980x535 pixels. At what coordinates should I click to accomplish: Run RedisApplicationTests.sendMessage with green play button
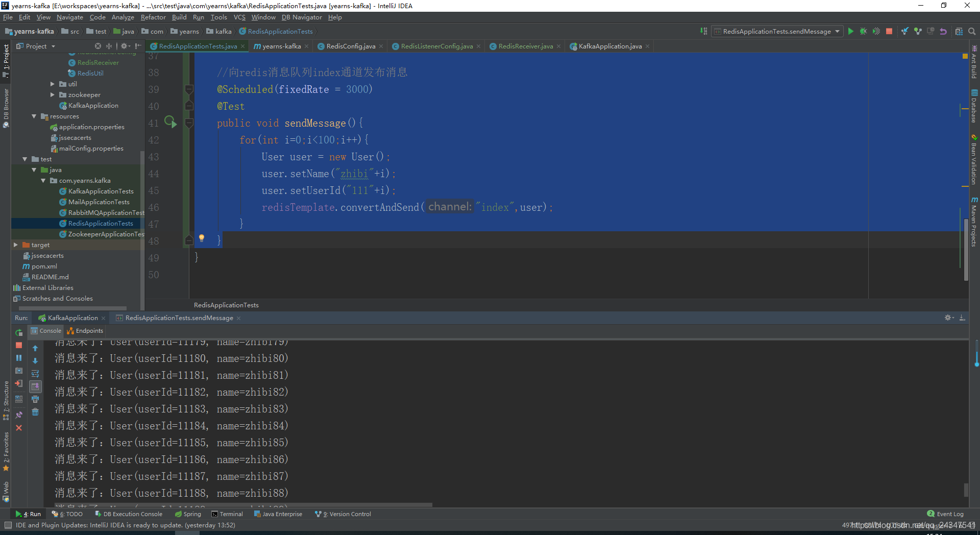point(850,31)
